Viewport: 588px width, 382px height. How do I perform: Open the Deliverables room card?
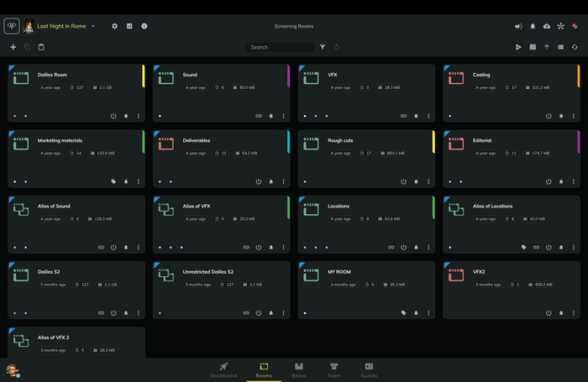[221, 159]
